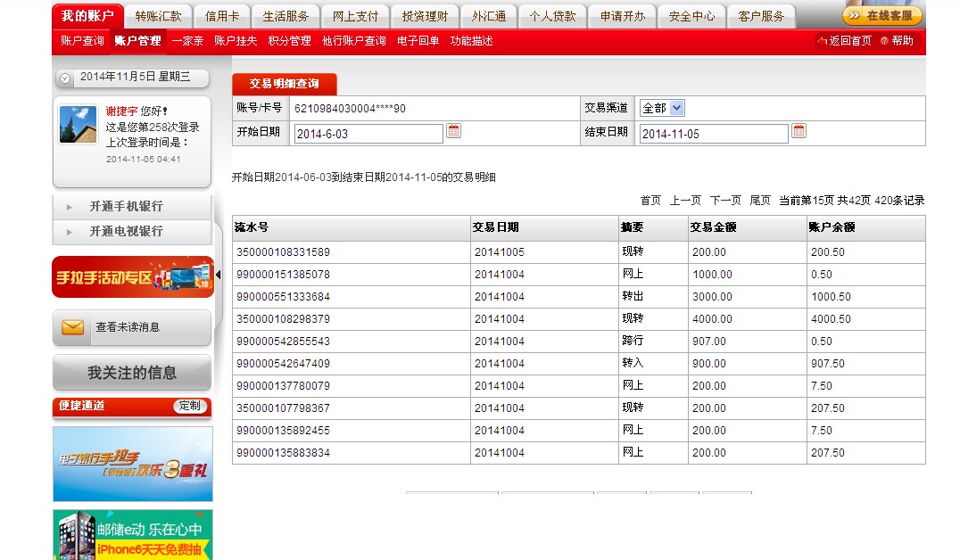The height and width of the screenshot is (560, 960).
Task: Open the start date calendar picker
Action: pyautogui.click(x=453, y=131)
